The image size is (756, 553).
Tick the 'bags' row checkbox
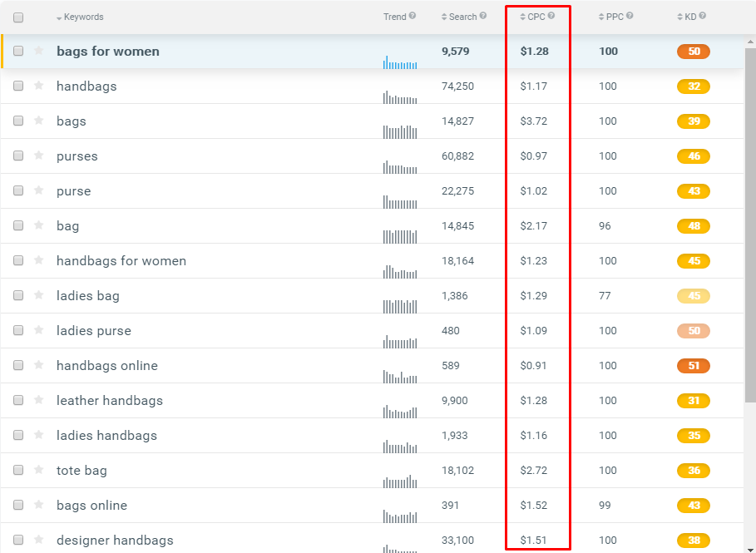18,121
